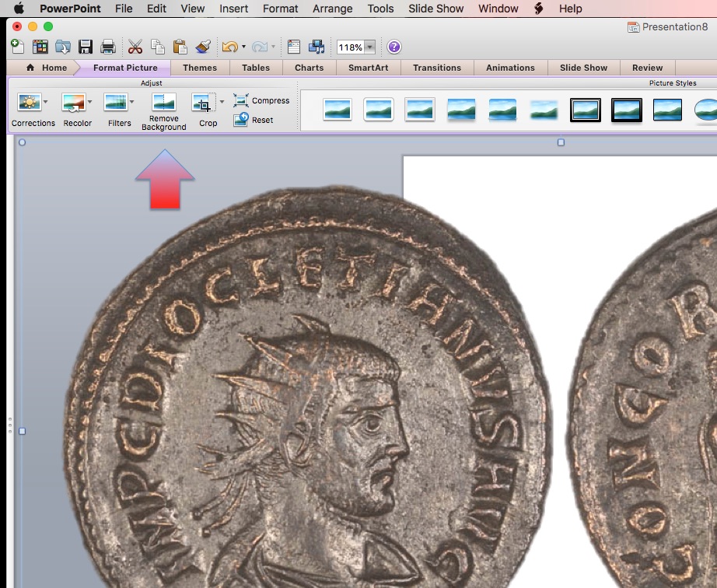The height and width of the screenshot is (588, 717).
Task: Click the Compress picture icon
Action: 241,100
